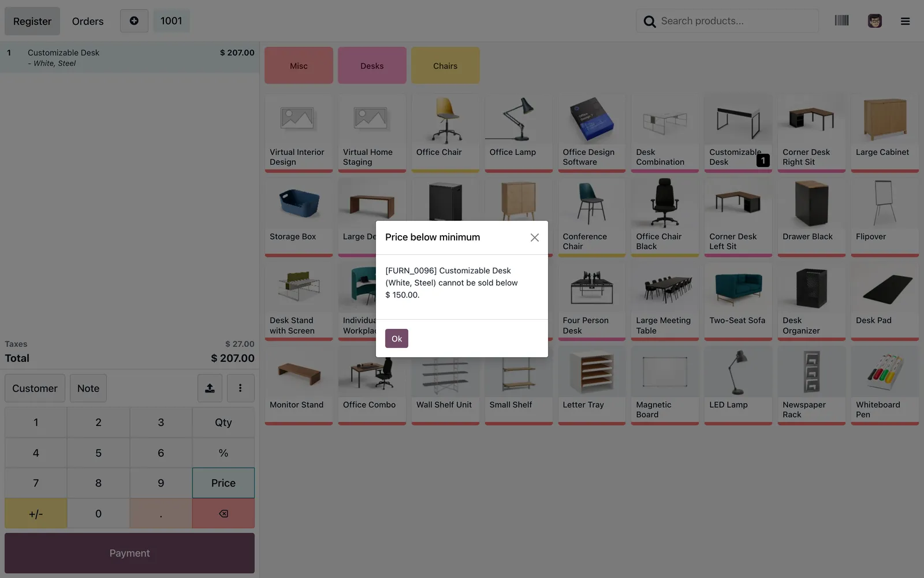
Task: Add Flipover product
Action: pos(885,217)
